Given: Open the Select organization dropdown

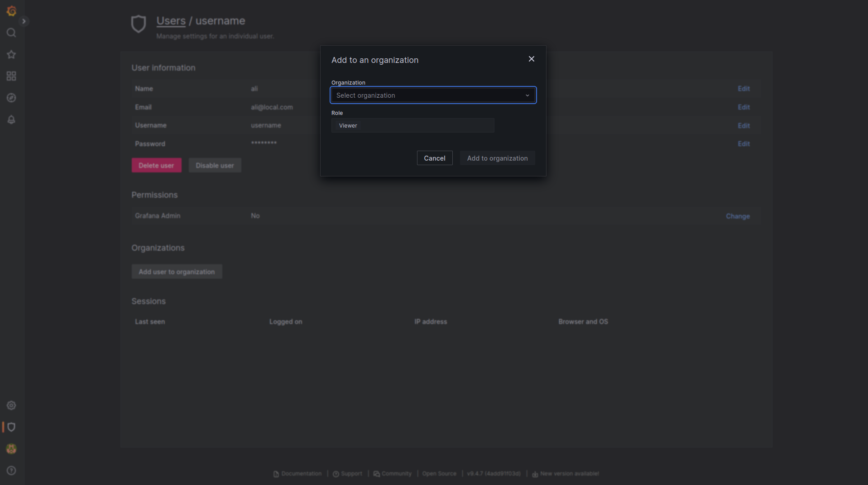Looking at the screenshot, I should click(433, 95).
